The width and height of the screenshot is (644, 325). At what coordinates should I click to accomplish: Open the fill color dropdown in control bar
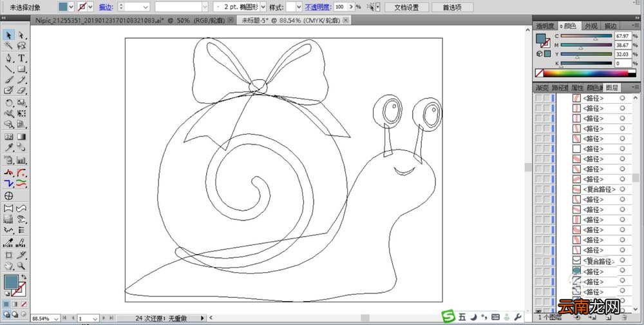tap(71, 7)
